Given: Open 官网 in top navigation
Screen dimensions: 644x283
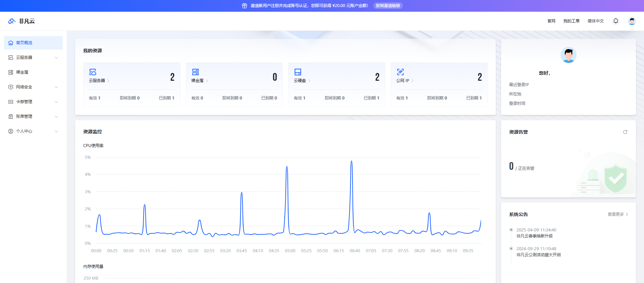Looking at the screenshot, I should [551, 21].
